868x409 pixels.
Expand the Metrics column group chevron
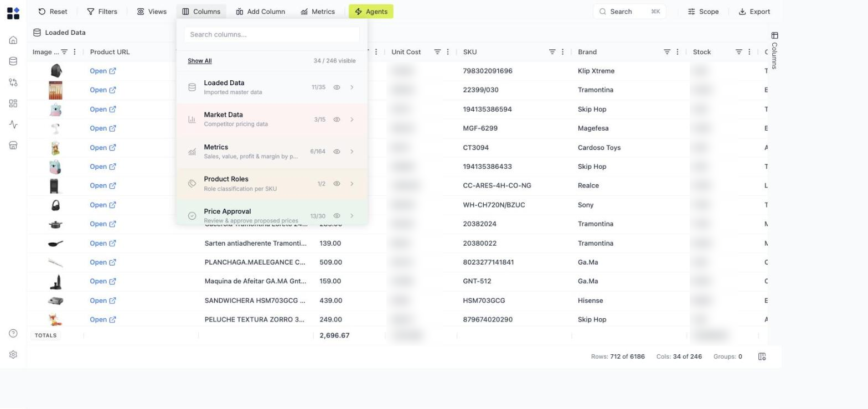pos(352,152)
